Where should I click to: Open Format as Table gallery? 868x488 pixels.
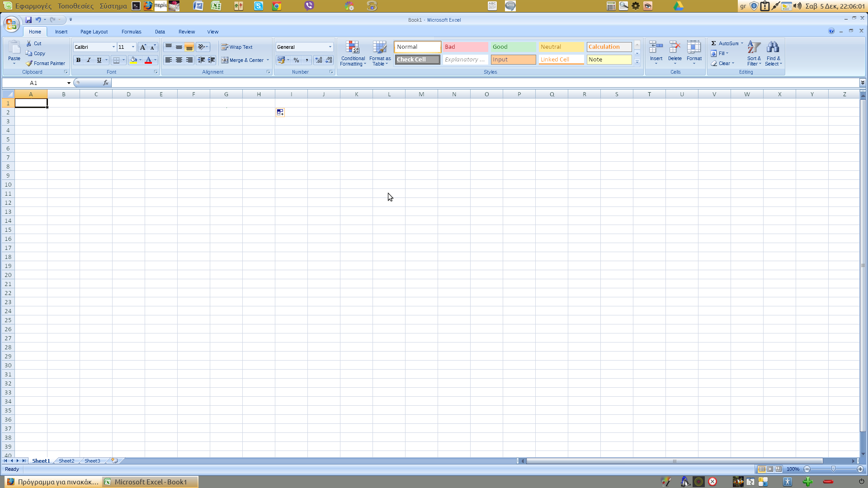380,53
